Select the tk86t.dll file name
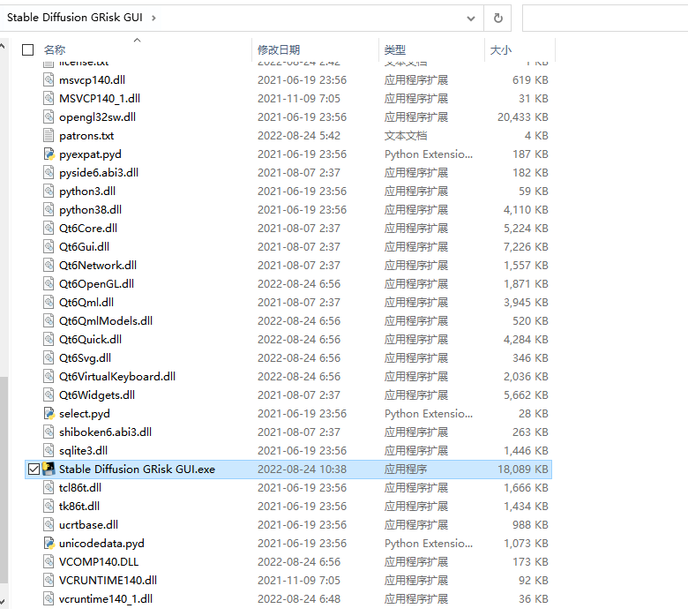Viewport: 688px width, 616px height. pos(79,507)
